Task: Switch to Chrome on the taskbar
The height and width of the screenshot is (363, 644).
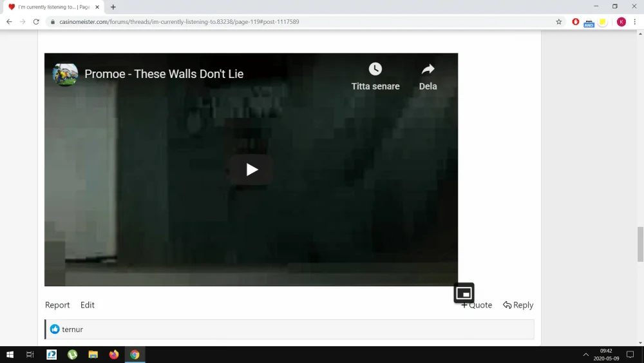Action: pyautogui.click(x=135, y=355)
